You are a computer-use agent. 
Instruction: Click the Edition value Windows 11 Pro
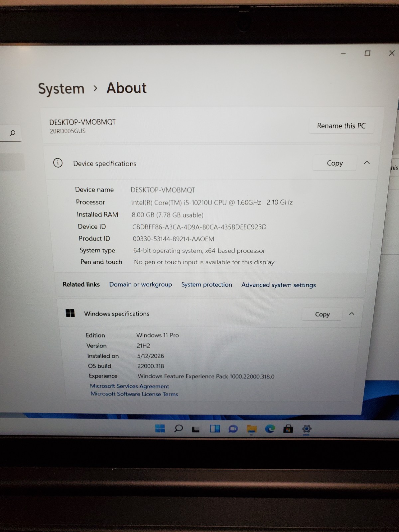click(x=158, y=335)
